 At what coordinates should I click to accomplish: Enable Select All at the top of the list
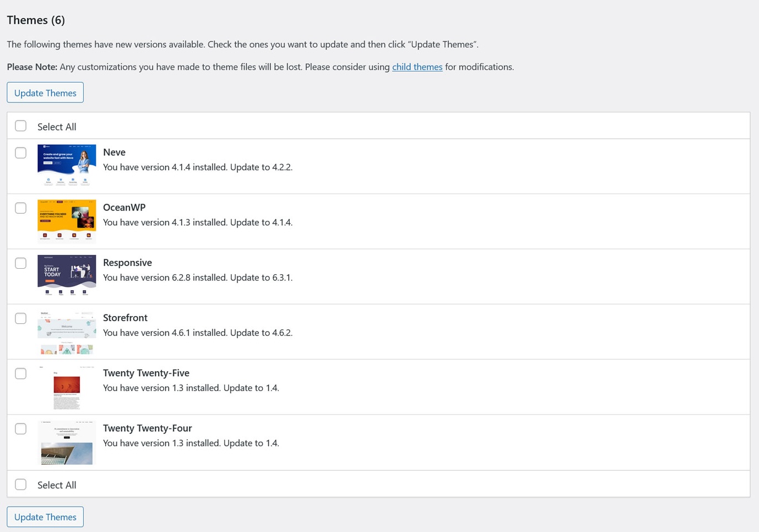20,126
